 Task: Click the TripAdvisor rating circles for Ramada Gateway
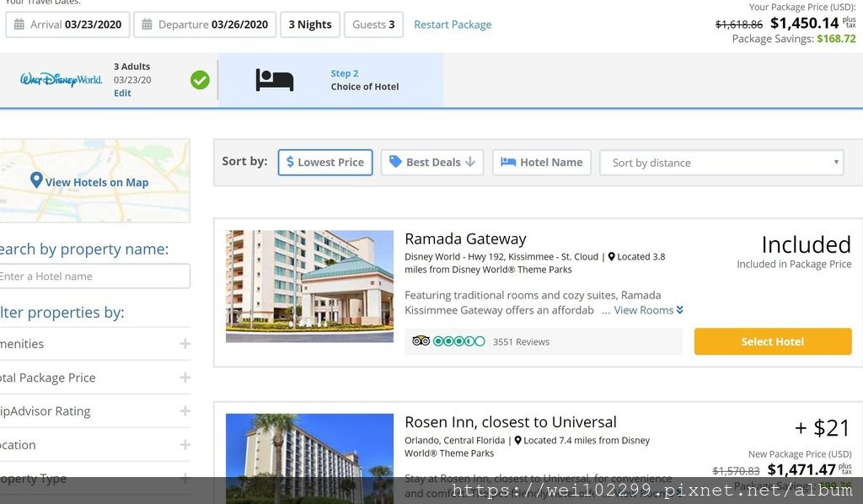click(459, 341)
